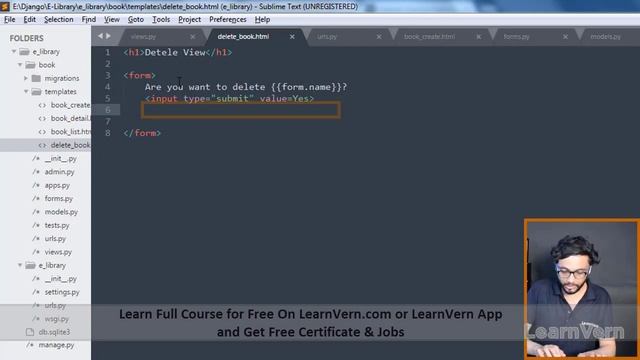
Task: Open admin.py in sidebar
Action: [60, 172]
